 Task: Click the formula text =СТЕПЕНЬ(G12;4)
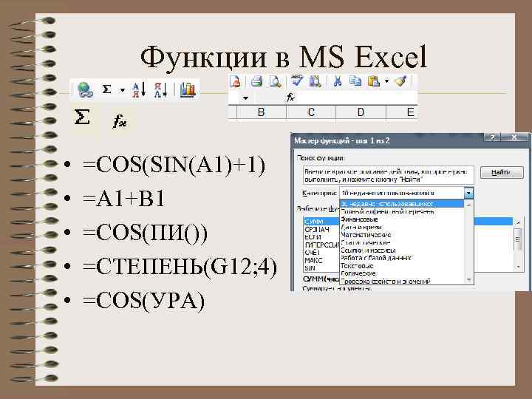pyautogui.click(x=180, y=267)
